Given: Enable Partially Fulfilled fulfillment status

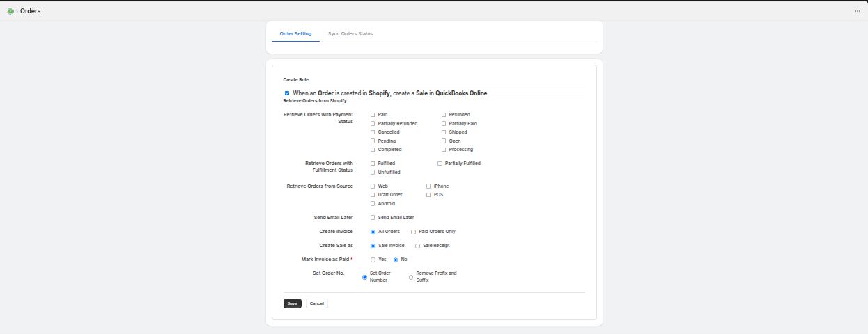Looking at the screenshot, I should tap(440, 163).
